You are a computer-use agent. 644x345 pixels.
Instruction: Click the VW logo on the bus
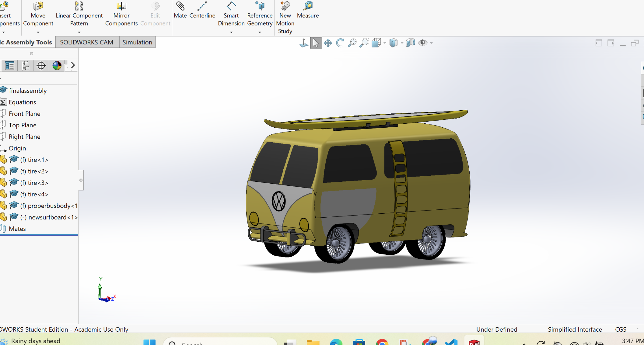278,201
